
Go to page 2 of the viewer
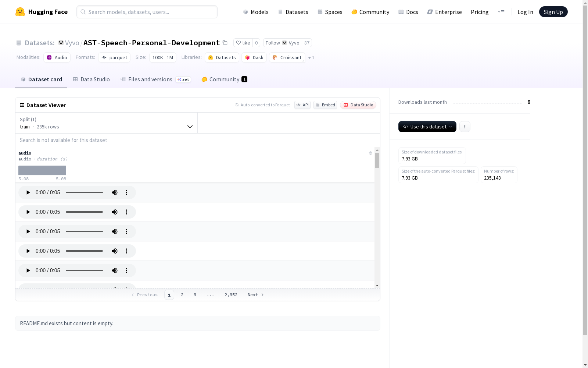point(182,295)
